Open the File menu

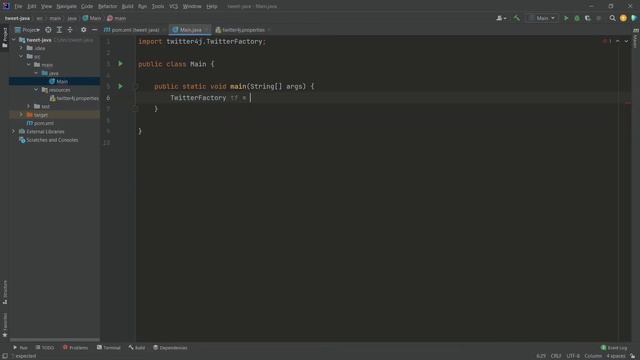click(18, 7)
